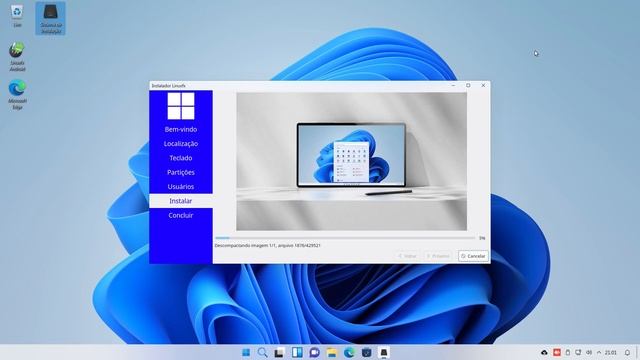Maximize the installer window

(468, 85)
